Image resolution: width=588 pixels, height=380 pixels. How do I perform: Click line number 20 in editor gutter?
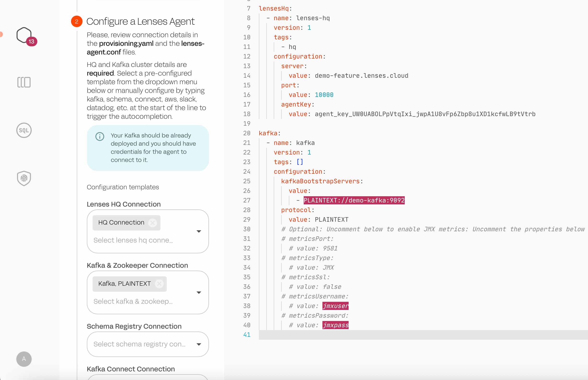click(x=247, y=133)
